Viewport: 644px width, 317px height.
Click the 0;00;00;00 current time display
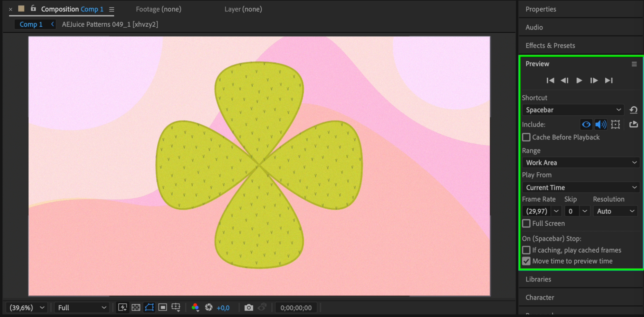296,308
